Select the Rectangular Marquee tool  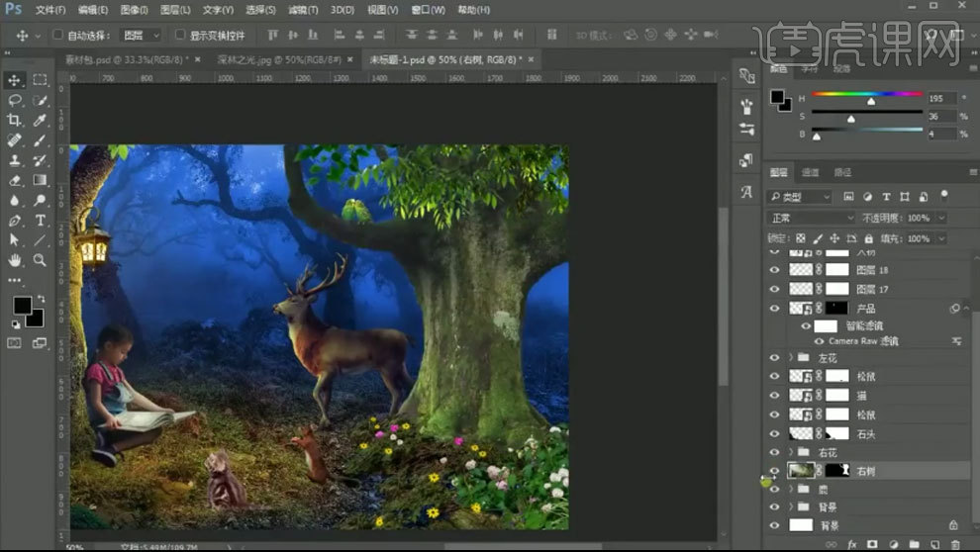coord(40,80)
